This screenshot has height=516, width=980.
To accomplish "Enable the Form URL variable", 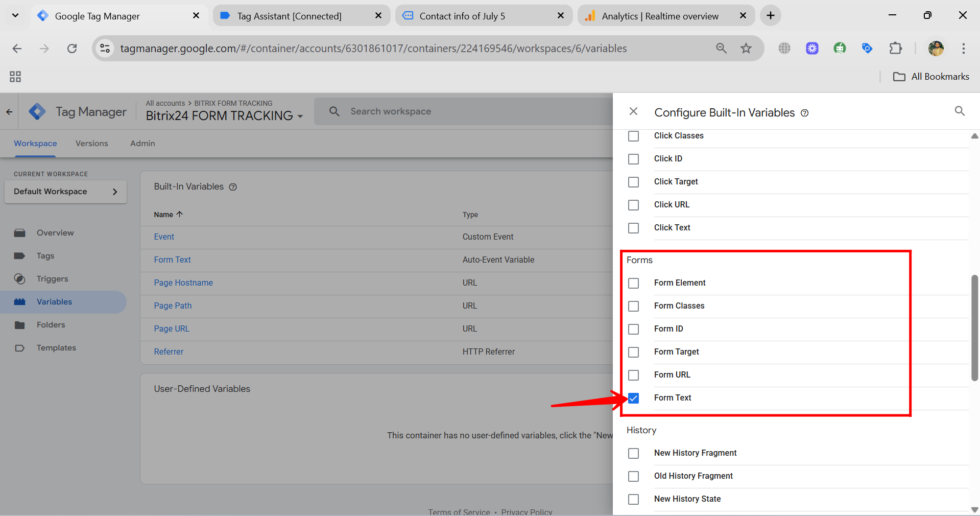I will pyautogui.click(x=633, y=375).
